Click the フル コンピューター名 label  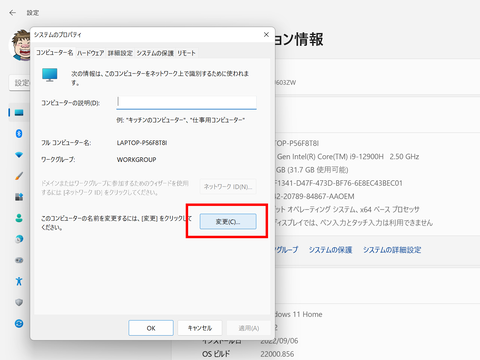point(66,143)
